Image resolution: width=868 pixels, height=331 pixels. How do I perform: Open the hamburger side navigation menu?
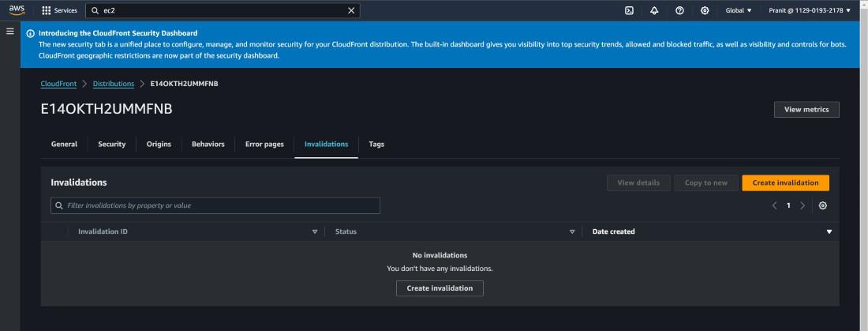tap(10, 31)
